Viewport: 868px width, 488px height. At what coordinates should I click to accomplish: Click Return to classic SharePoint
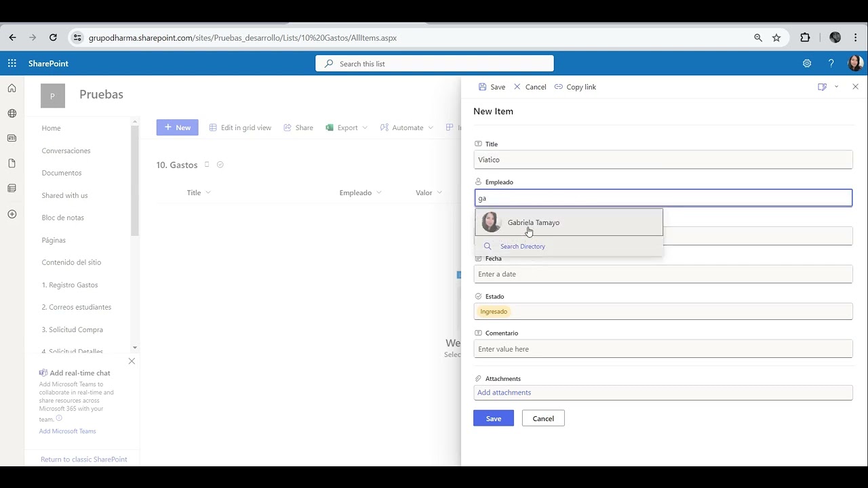[83, 460]
